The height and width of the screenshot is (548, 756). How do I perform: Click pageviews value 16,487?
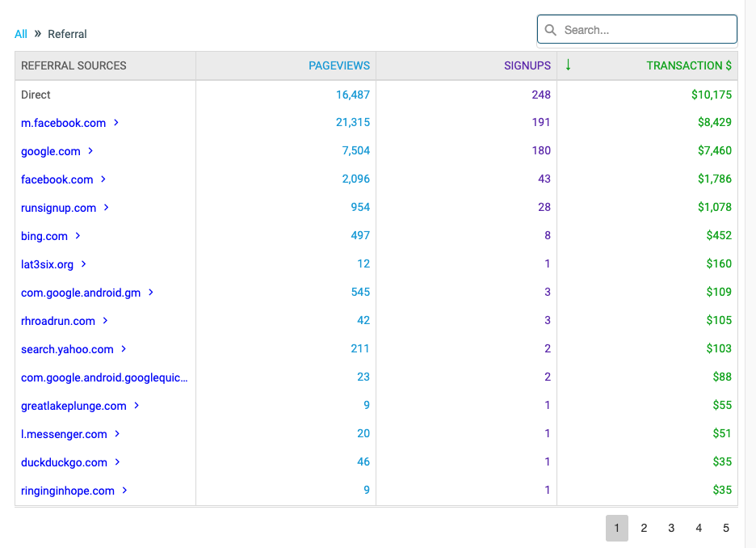pyautogui.click(x=353, y=95)
